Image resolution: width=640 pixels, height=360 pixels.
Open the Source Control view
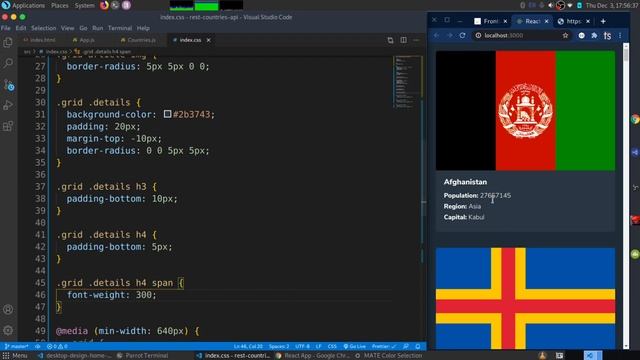(8, 84)
